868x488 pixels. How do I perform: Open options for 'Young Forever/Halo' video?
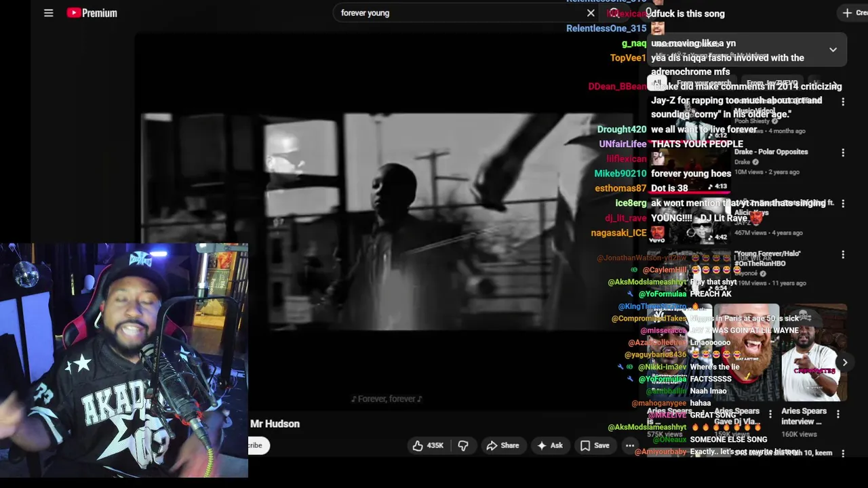(x=843, y=254)
